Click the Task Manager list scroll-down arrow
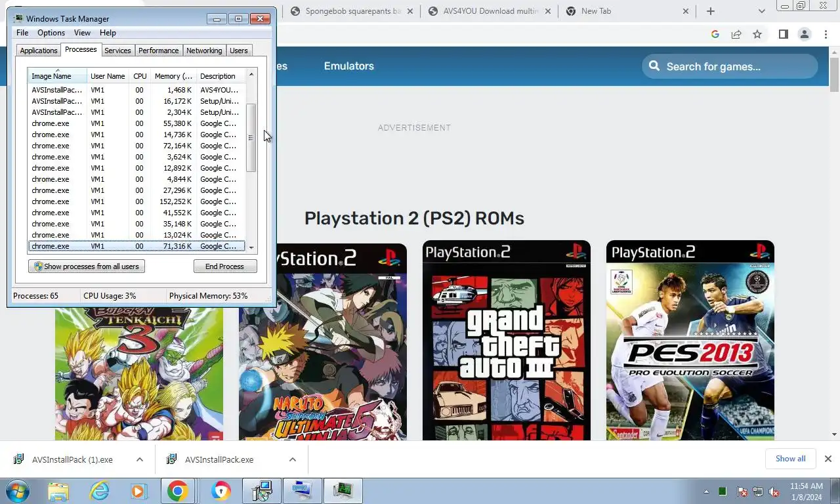This screenshot has width=840, height=504. click(251, 247)
